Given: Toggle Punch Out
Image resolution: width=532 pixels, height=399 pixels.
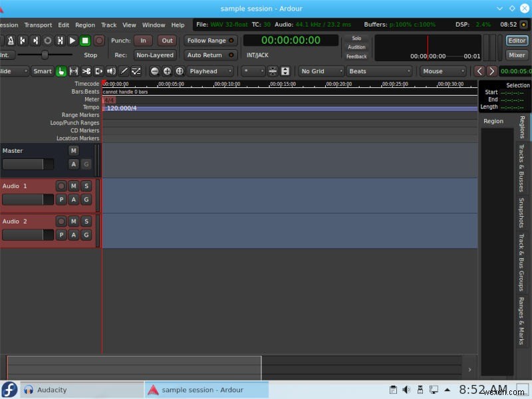Looking at the screenshot, I should click(x=168, y=41).
